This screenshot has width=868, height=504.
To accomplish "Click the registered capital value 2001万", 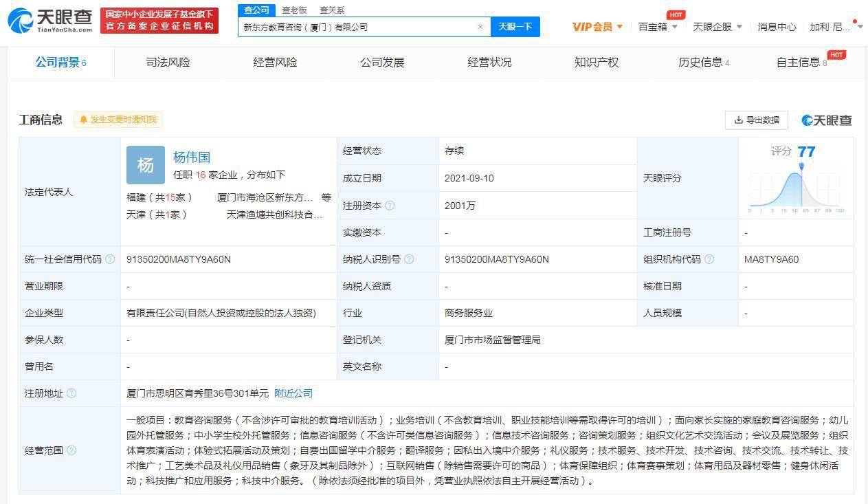I will pos(460,206).
